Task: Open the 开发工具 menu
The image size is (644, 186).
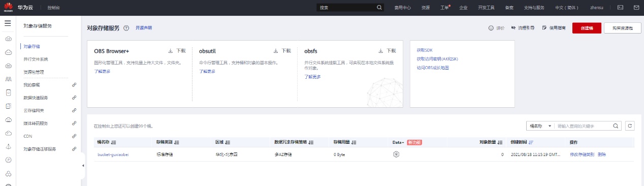Action: [486, 8]
